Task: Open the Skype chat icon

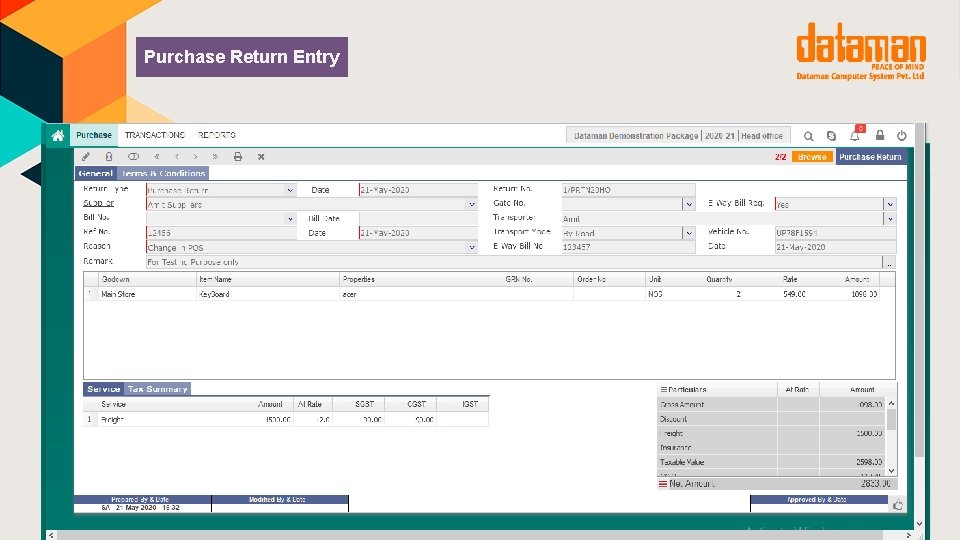Action: coord(831,136)
